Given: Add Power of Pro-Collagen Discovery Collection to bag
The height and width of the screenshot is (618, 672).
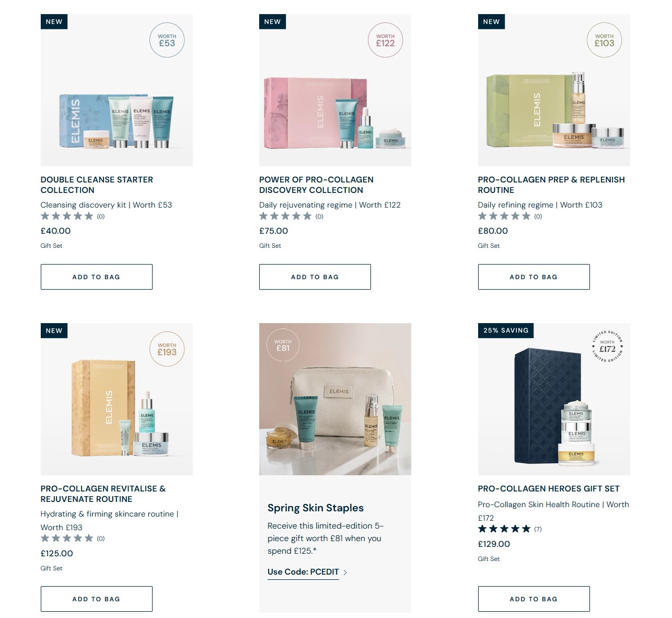Looking at the screenshot, I should pyautogui.click(x=315, y=277).
